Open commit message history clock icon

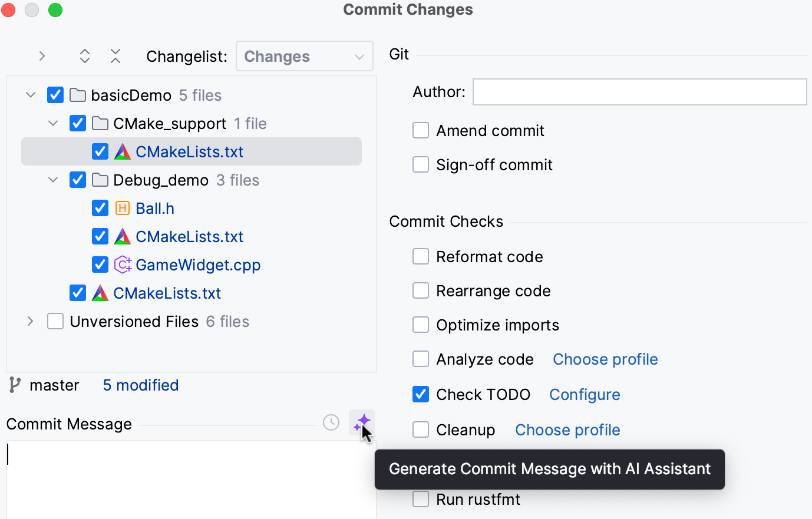[x=331, y=422]
